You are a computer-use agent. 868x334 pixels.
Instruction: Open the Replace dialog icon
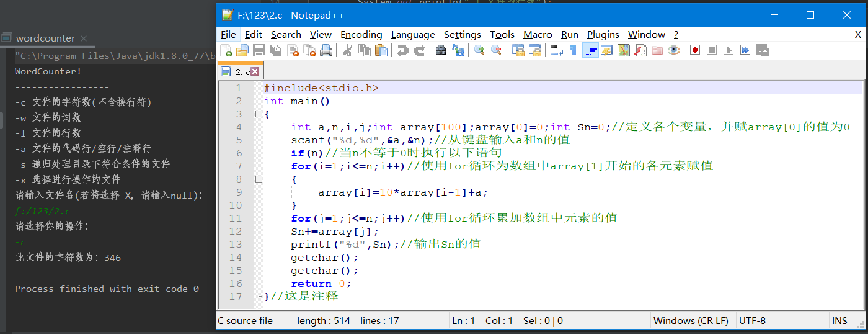click(458, 50)
